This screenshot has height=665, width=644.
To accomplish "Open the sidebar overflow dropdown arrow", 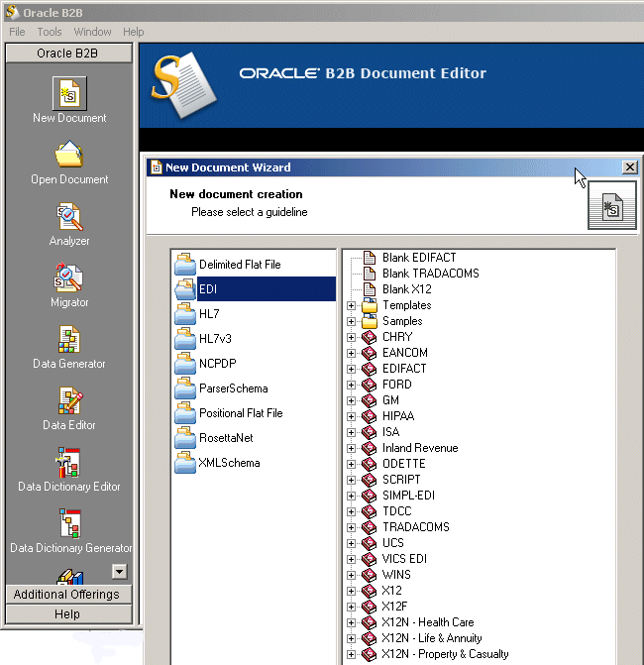I will tap(120, 571).
